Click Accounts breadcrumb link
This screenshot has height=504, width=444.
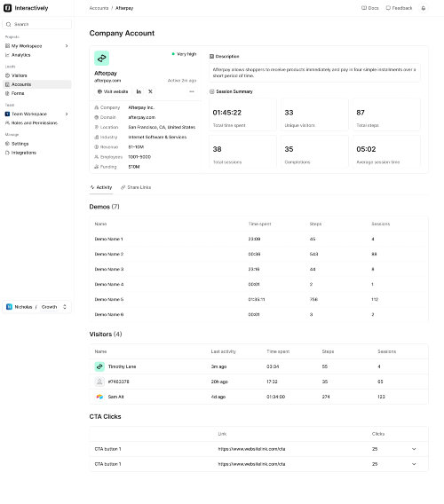[99, 8]
